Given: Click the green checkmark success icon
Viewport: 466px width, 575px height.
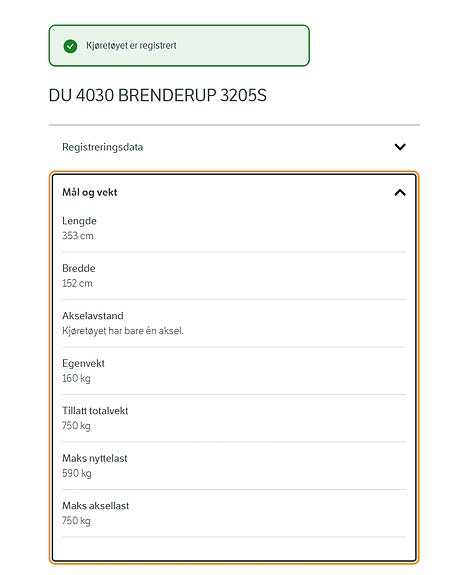Looking at the screenshot, I should click(x=70, y=46).
